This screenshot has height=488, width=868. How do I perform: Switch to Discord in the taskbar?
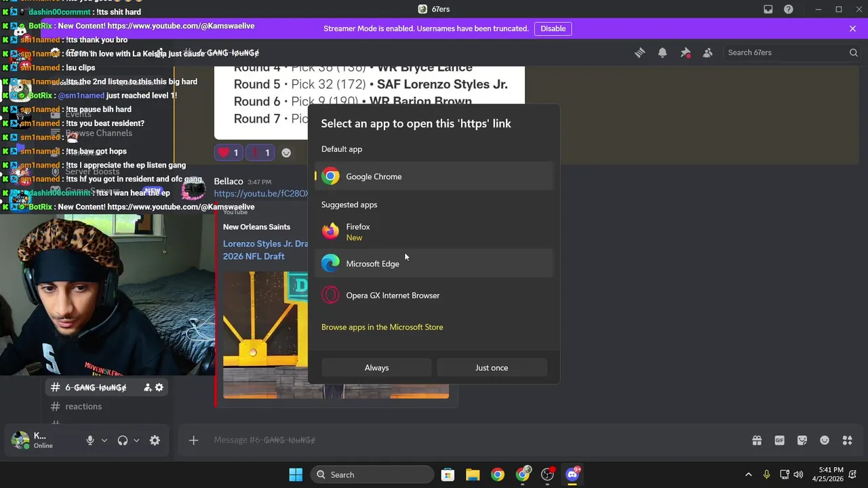pos(572,474)
